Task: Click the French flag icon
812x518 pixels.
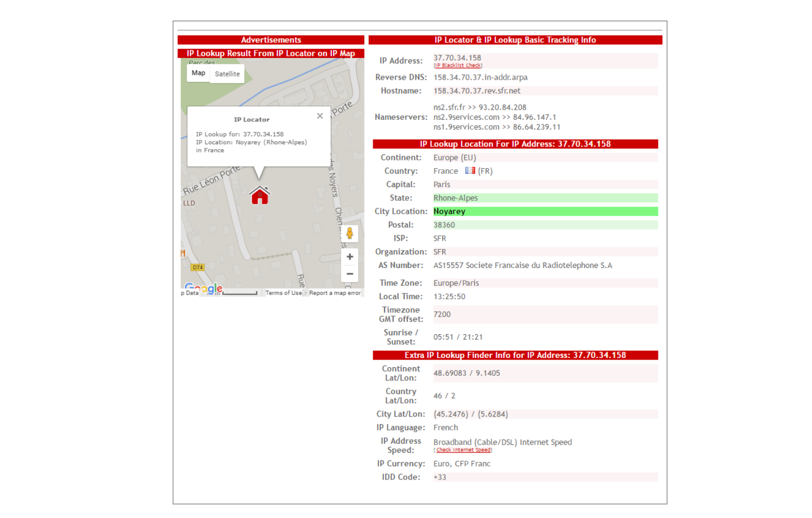Action: coord(470,170)
